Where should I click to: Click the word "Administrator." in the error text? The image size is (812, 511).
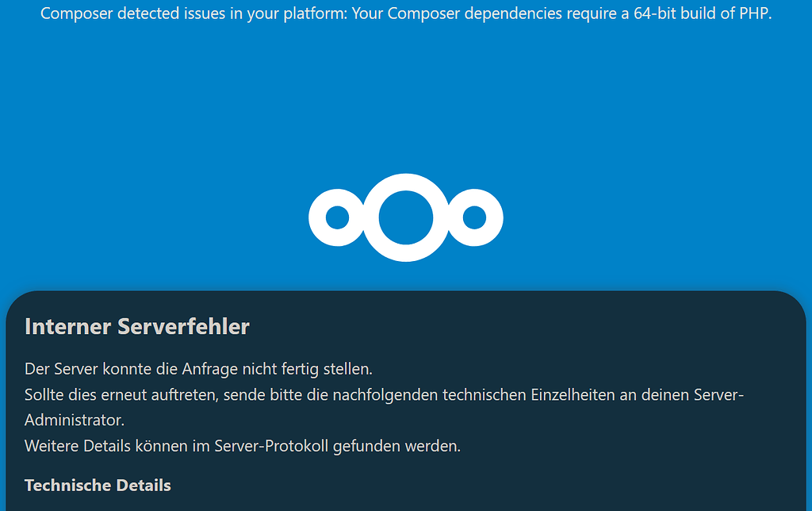click(x=75, y=420)
